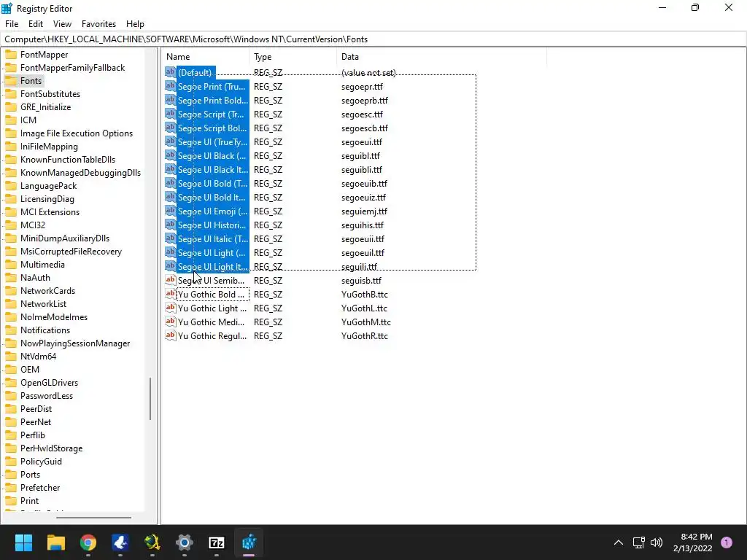747x560 pixels.
Task: Select the MCI Extensions key
Action: [x=50, y=212]
